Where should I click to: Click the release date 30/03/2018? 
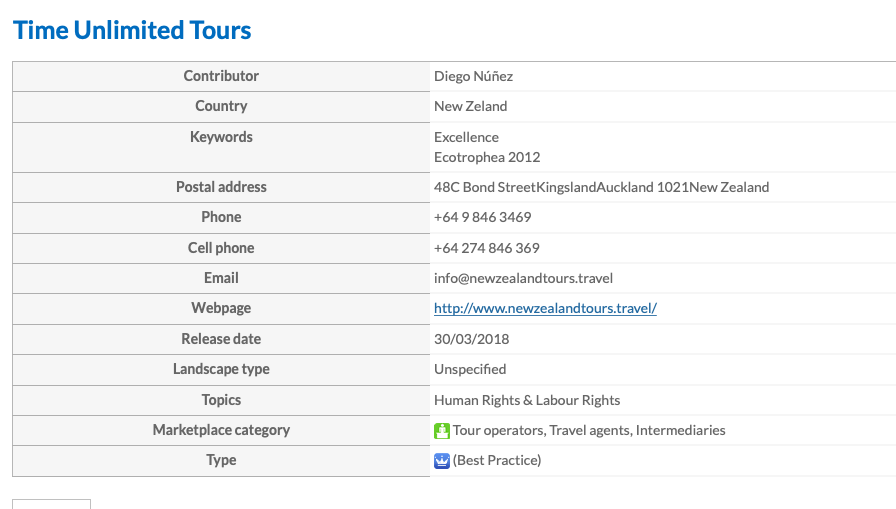(x=471, y=339)
